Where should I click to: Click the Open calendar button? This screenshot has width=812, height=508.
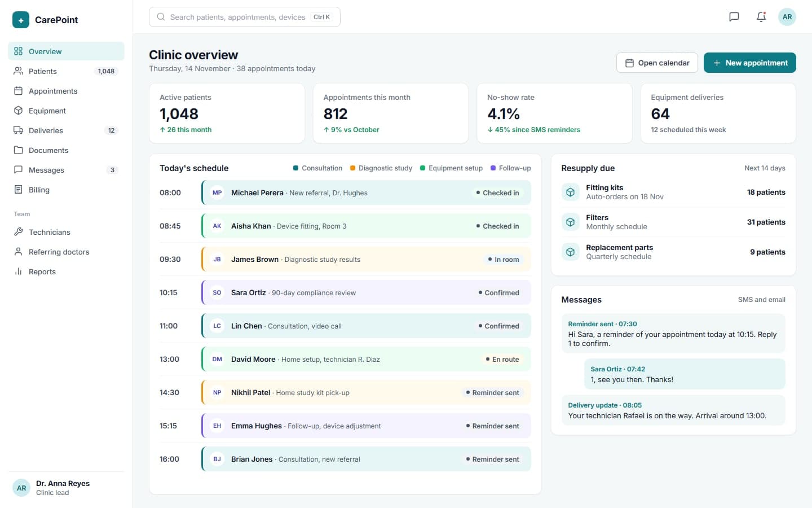657,63
